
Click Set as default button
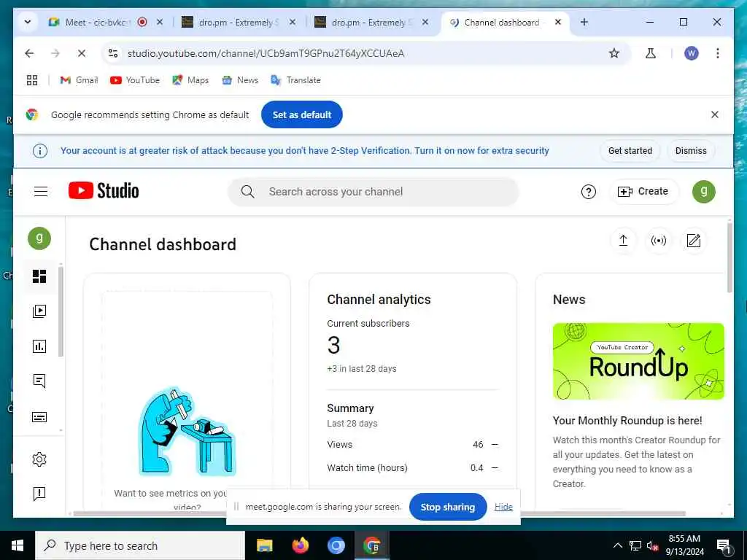click(301, 114)
